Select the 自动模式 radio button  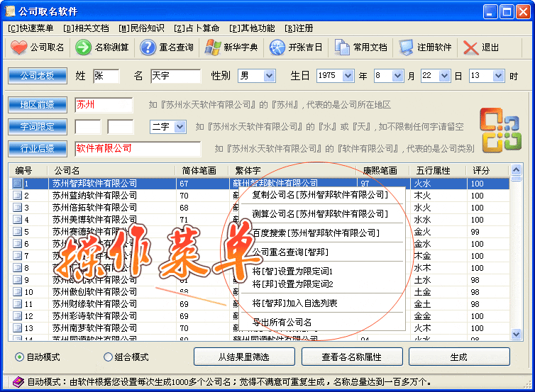(19, 357)
